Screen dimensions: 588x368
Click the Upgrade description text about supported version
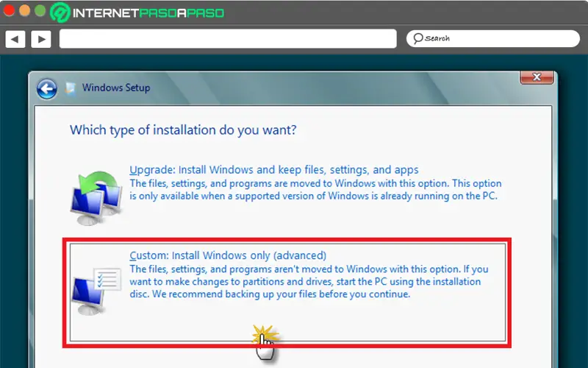coord(315,190)
